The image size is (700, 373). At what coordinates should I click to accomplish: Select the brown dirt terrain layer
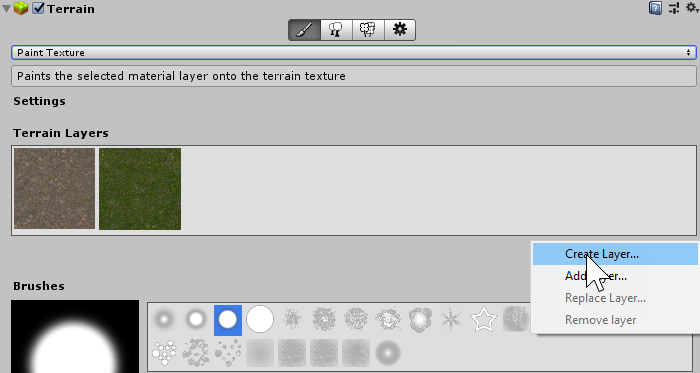[x=54, y=189]
